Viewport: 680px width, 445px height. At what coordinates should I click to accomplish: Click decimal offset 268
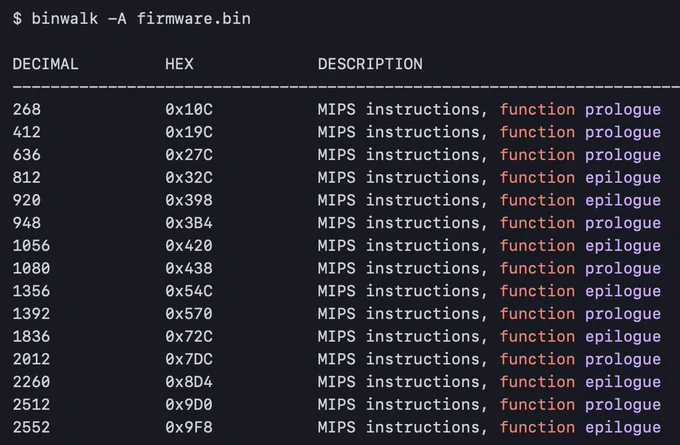(x=26, y=109)
